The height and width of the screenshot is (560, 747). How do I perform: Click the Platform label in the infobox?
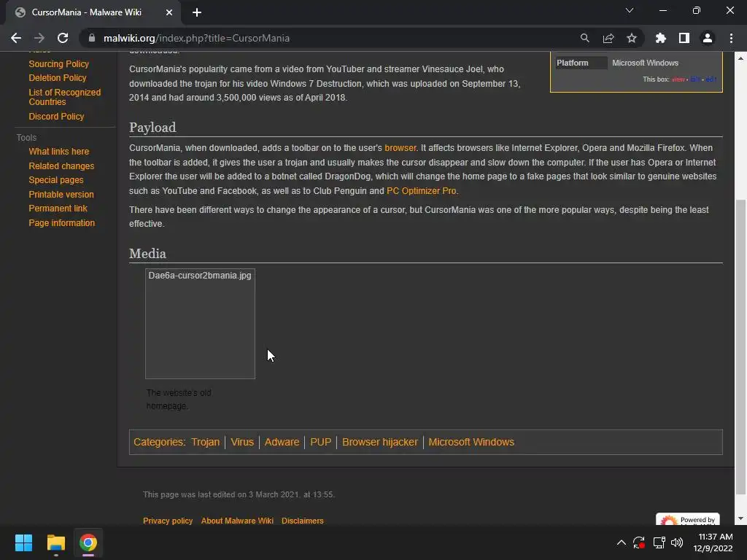tap(573, 63)
